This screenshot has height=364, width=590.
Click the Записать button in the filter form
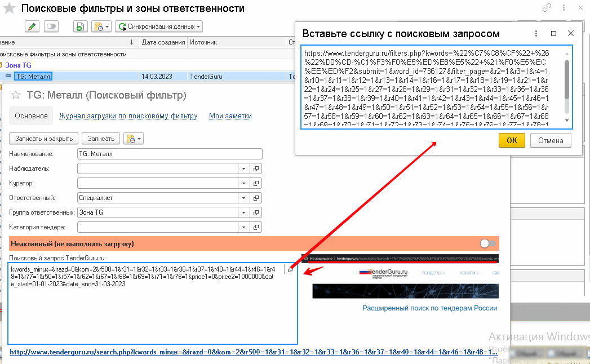click(101, 139)
